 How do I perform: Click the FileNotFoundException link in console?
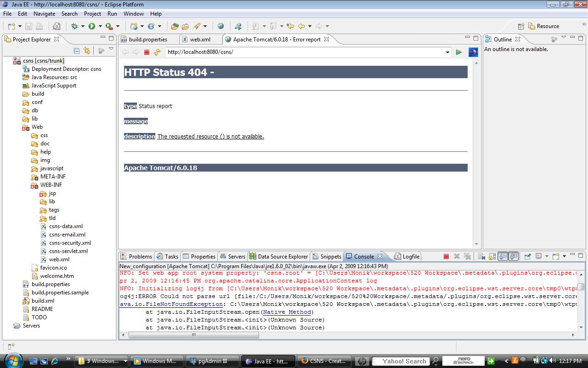pos(171,304)
